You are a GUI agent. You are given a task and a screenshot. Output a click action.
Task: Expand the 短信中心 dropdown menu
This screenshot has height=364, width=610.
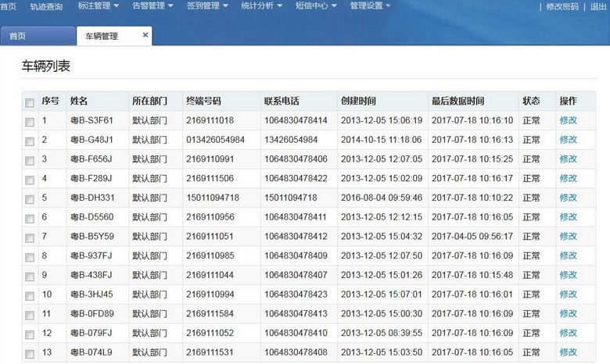316,5
